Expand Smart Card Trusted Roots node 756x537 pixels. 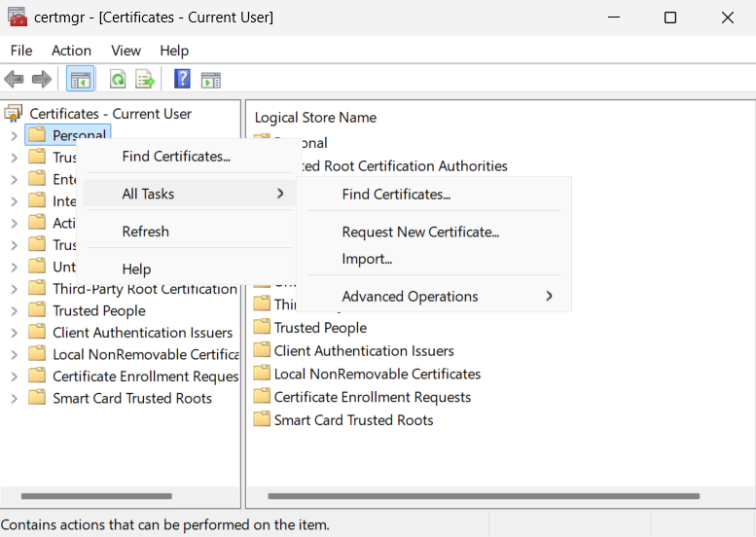[x=14, y=399]
